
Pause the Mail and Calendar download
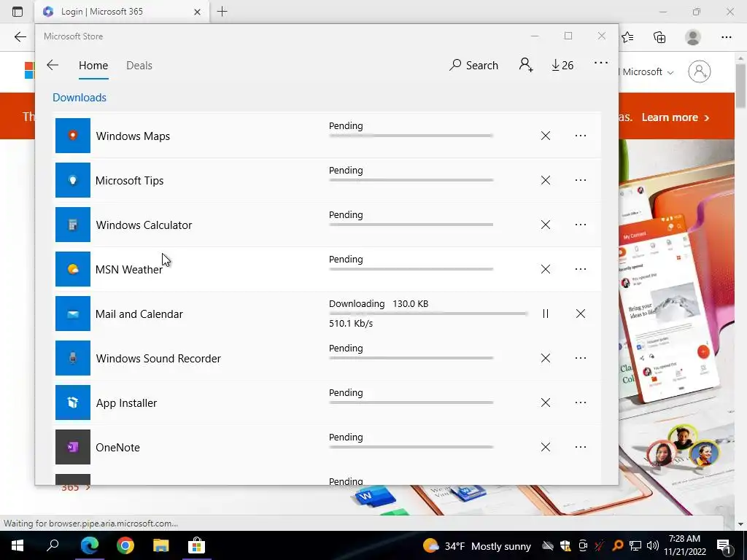click(546, 314)
